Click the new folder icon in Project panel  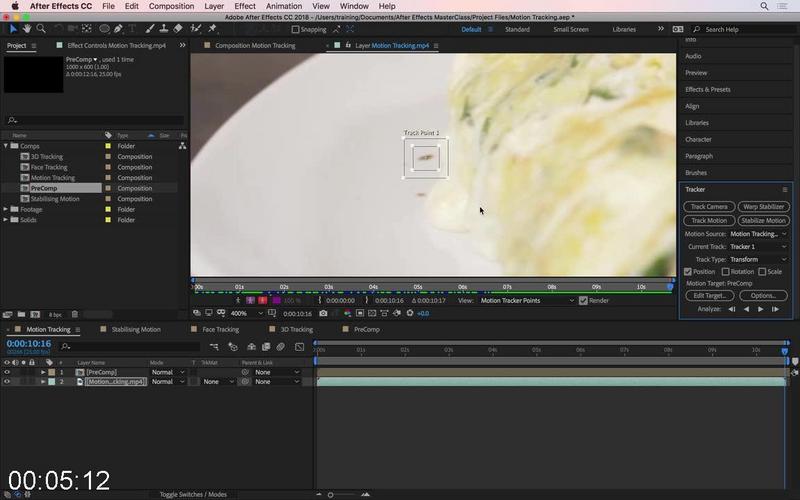21,314
